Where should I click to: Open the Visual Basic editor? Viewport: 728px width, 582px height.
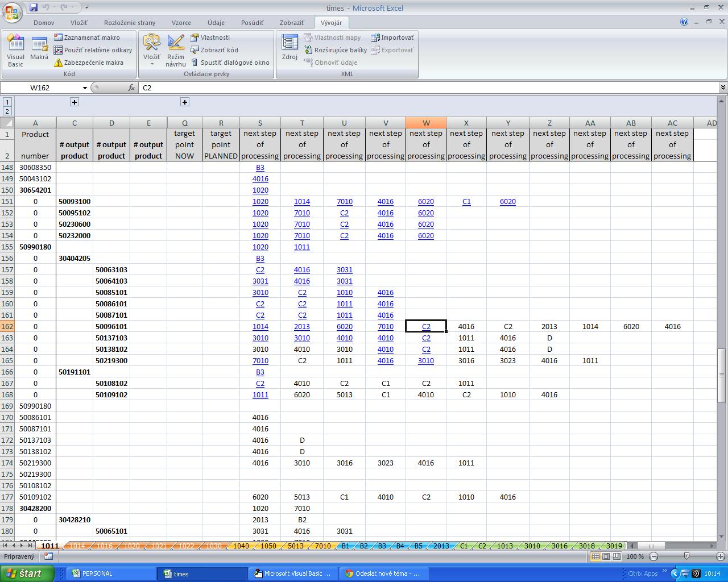pyautogui.click(x=15, y=50)
